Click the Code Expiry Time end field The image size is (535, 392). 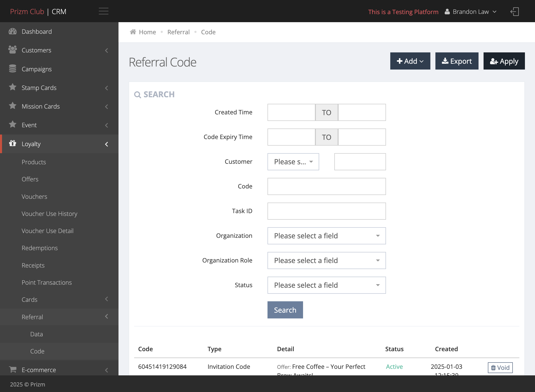(x=362, y=137)
